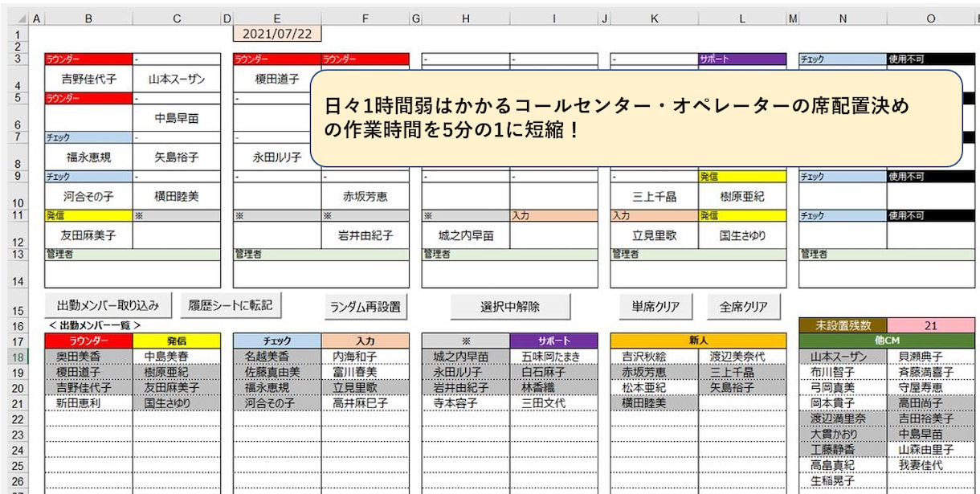The width and height of the screenshot is (980, 494).
Task: Select seat cell 三上千晶 in row 10
Action: [x=655, y=195]
